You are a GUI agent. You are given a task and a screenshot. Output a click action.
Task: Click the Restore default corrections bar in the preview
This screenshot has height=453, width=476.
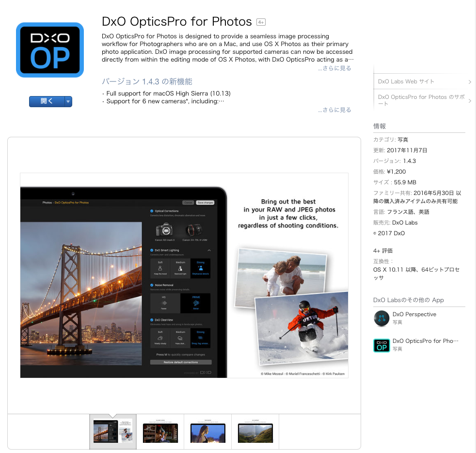181,362
